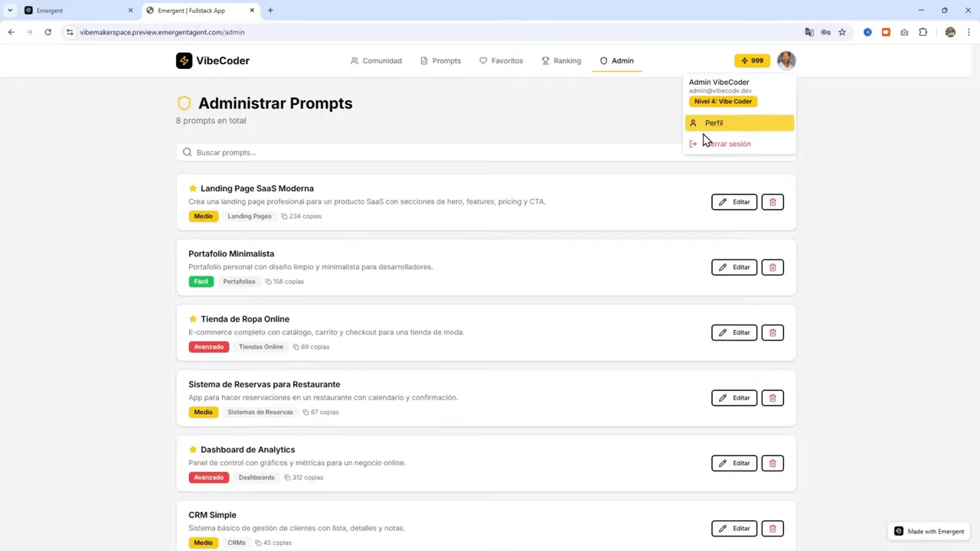Delete the Dashboard de Analytics prompt

[773, 463]
